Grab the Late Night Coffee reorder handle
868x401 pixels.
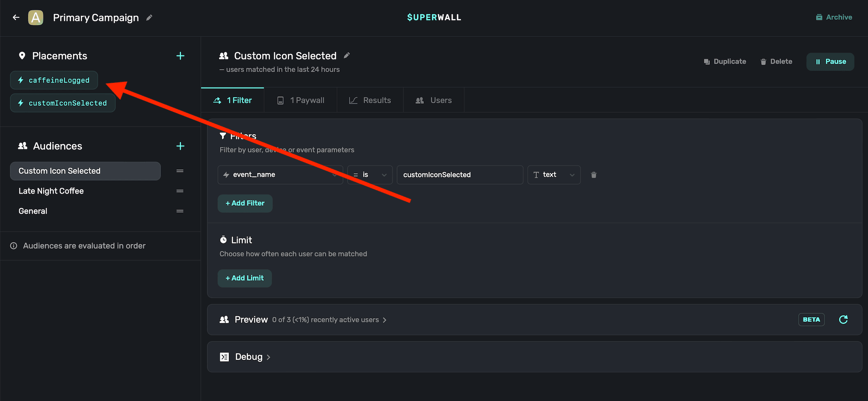click(x=180, y=191)
